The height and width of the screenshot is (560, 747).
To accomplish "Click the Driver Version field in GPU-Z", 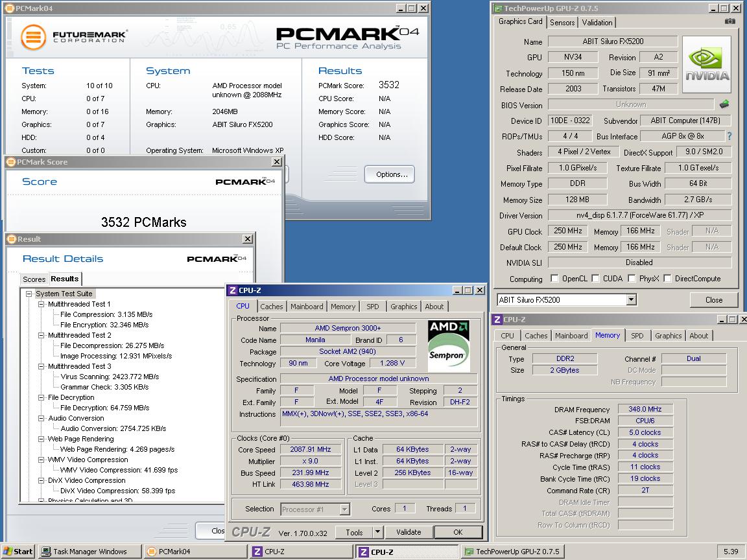I will click(640, 215).
